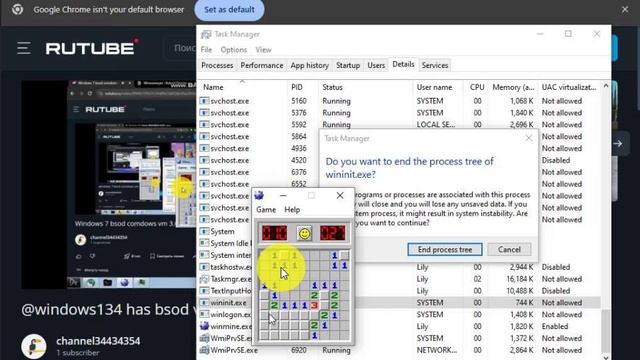Cancel the end process dialog
The height and width of the screenshot is (360, 640).
click(509, 249)
